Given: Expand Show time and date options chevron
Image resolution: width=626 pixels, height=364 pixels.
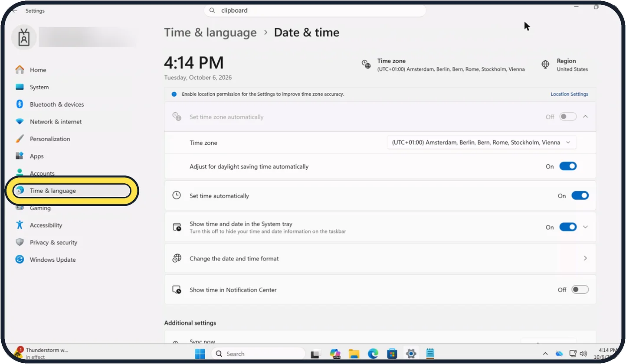Looking at the screenshot, I should pos(585,227).
